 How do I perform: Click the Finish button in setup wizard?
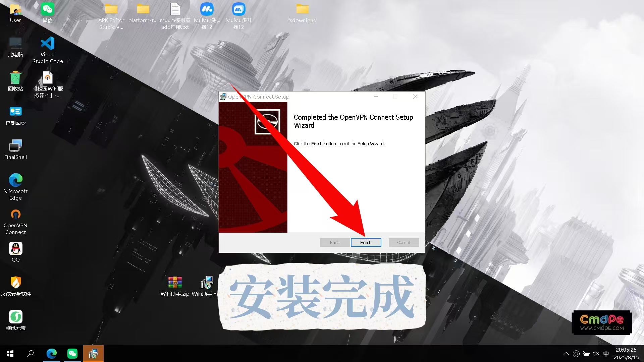click(x=366, y=242)
